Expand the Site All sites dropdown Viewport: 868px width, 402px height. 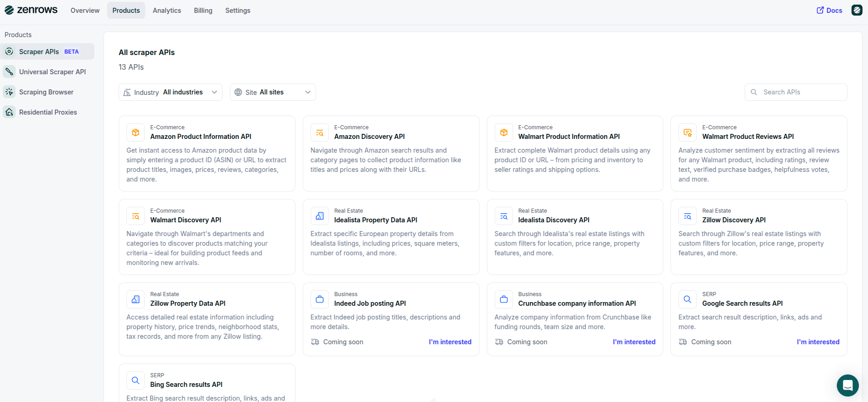pos(273,92)
